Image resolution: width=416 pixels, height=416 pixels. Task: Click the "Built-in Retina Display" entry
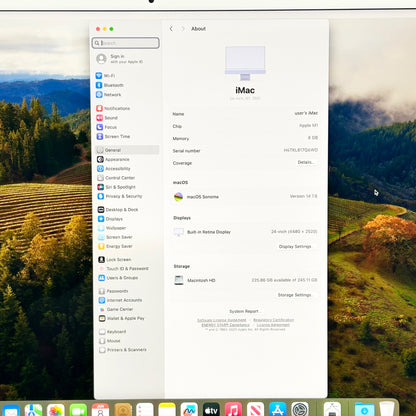coord(209,232)
